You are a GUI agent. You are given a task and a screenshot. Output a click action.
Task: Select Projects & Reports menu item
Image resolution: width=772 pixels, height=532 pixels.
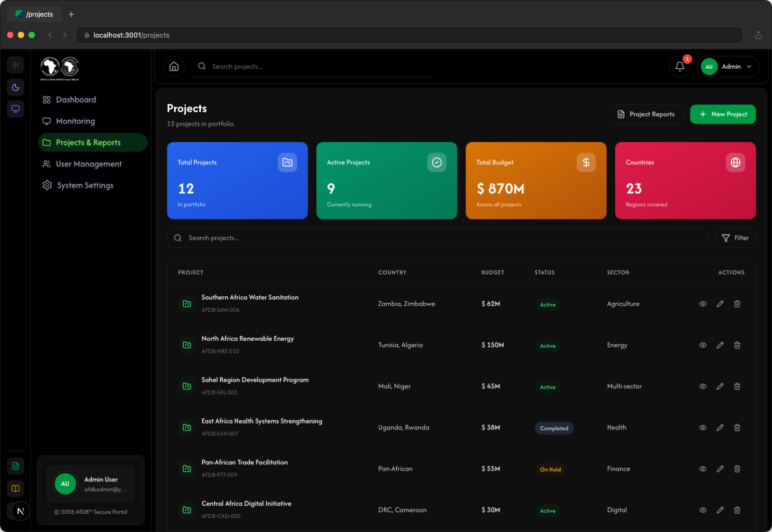point(92,142)
